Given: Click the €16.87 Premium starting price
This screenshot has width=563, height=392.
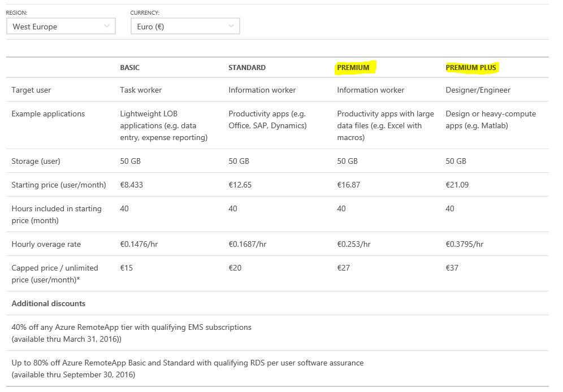Looking at the screenshot, I should tap(349, 185).
